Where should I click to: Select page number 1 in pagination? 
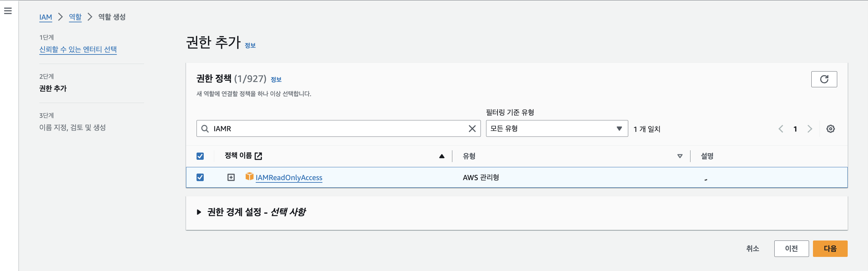click(x=795, y=129)
